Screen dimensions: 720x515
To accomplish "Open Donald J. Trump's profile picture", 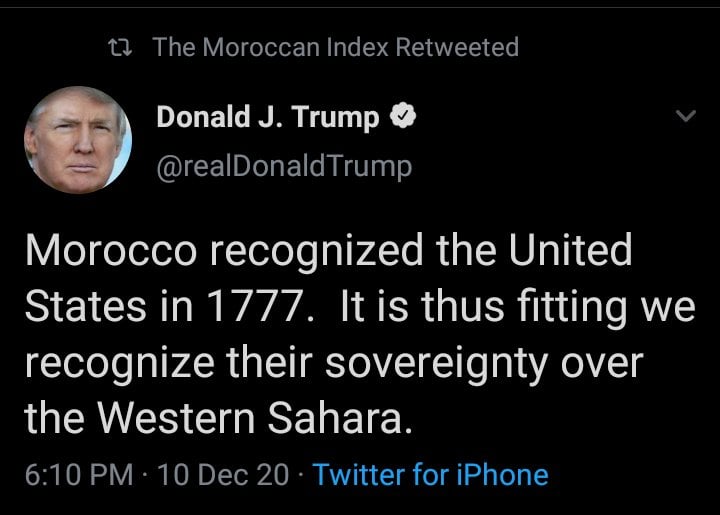I will (x=78, y=139).
